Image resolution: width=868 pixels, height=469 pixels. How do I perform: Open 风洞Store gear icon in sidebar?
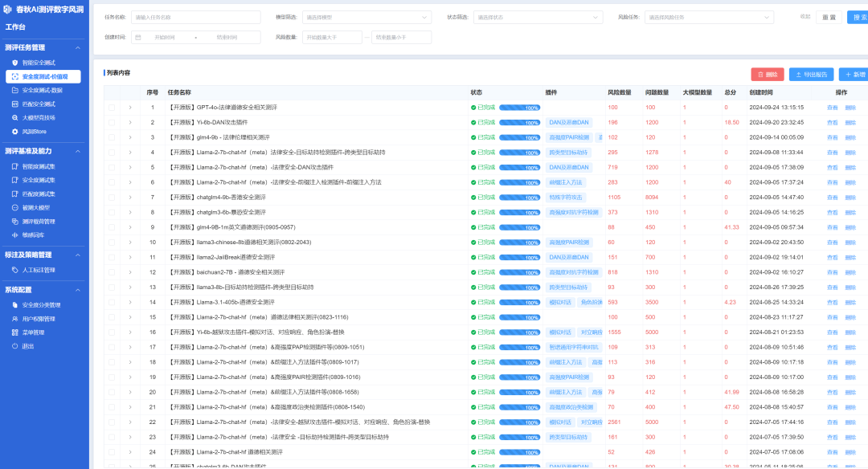point(14,131)
